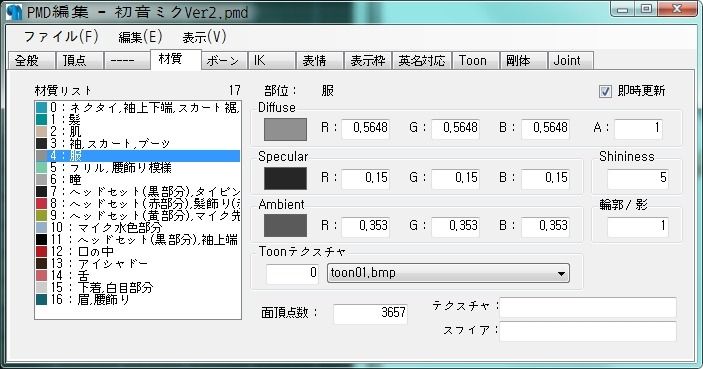The width and height of the screenshot is (703, 369).
Task: Select material 14: 舌
Action: [138, 275]
